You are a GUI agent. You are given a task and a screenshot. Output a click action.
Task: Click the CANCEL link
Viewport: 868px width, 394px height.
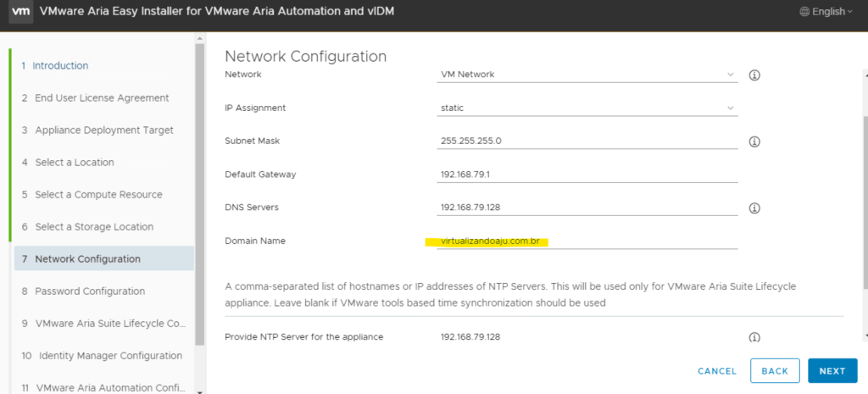[716, 371]
